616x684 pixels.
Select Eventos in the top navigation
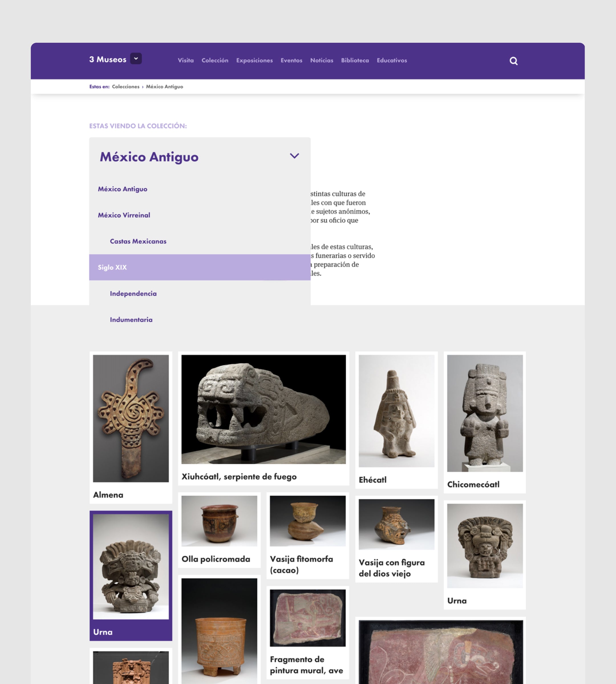[291, 60]
